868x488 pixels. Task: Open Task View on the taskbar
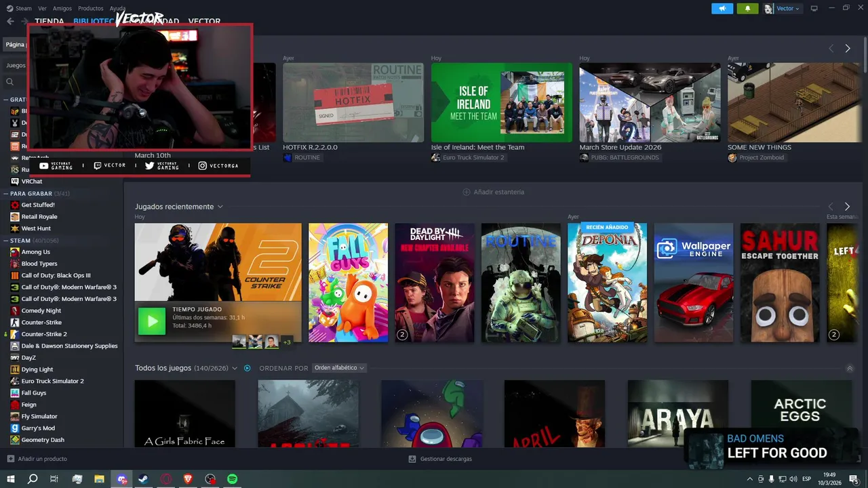pos(54,479)
